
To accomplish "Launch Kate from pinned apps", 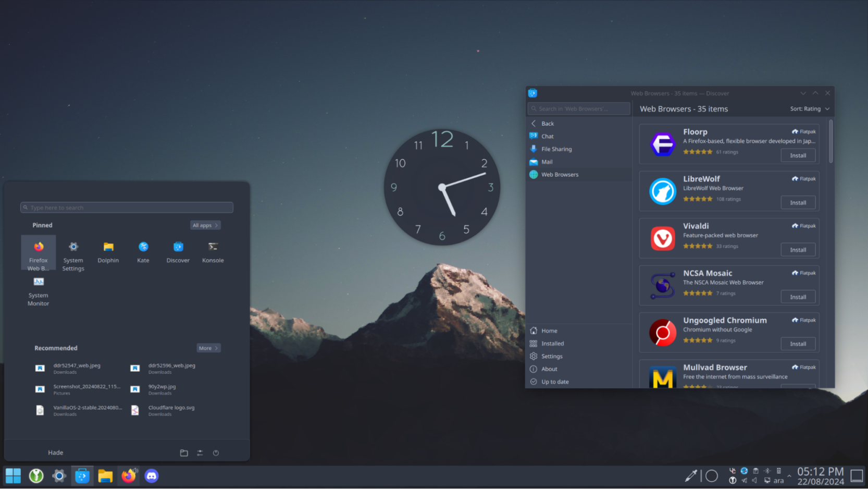I will [x=143, y=252].
